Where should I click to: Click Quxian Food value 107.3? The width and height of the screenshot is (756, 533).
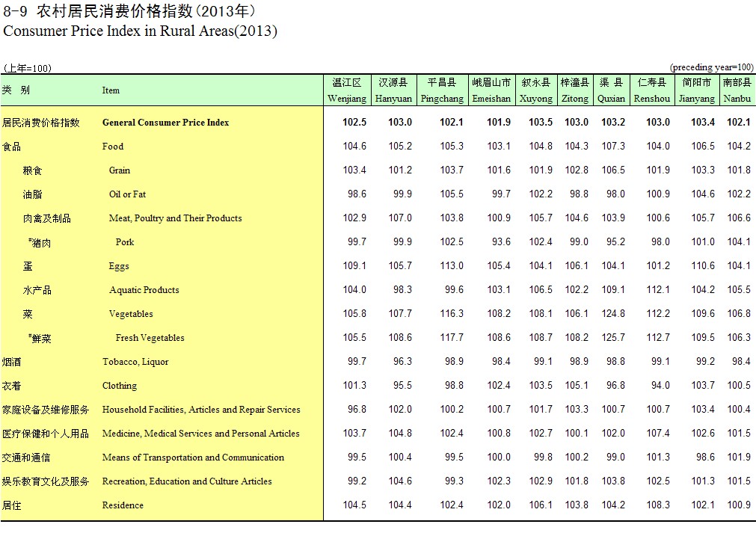(x=613, y=146)
